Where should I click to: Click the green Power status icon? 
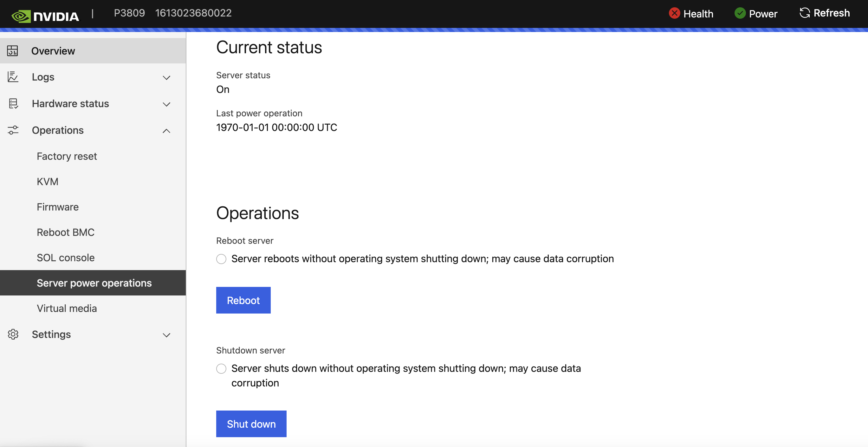pos(740,14)
